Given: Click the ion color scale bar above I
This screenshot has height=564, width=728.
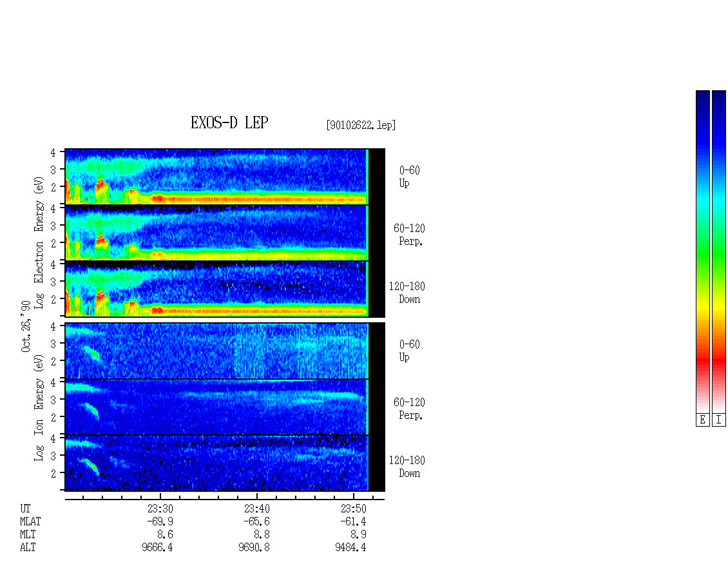Looking at the screenshot, I should (x=719, y=251).
